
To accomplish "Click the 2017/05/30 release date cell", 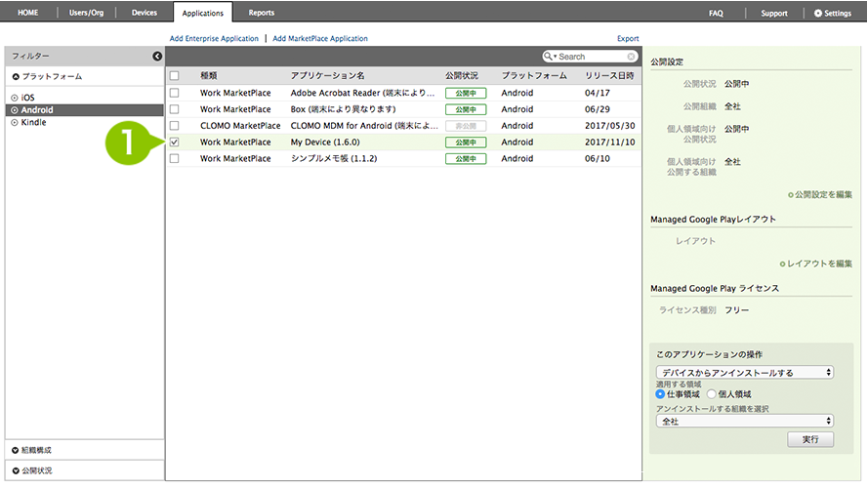I will (610, 126).
